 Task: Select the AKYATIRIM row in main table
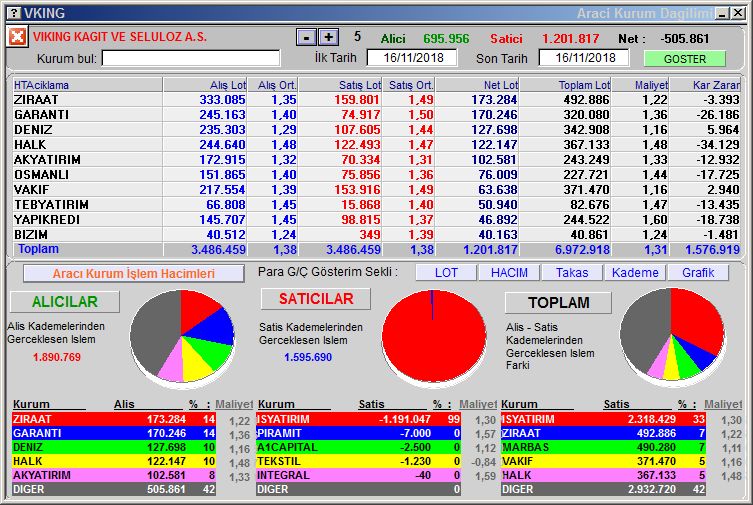376,159
